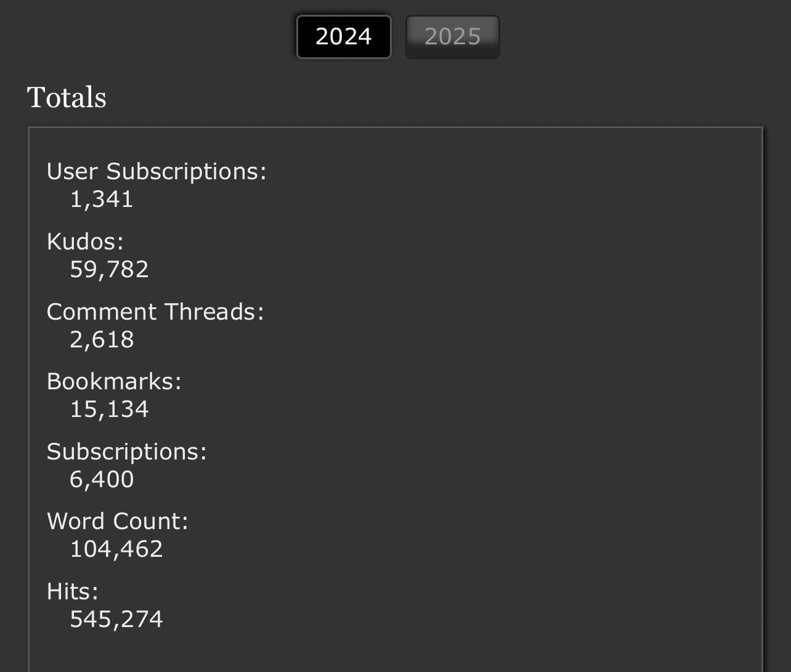Select the 15,134 bookmarks value

[x=109, y=410]
